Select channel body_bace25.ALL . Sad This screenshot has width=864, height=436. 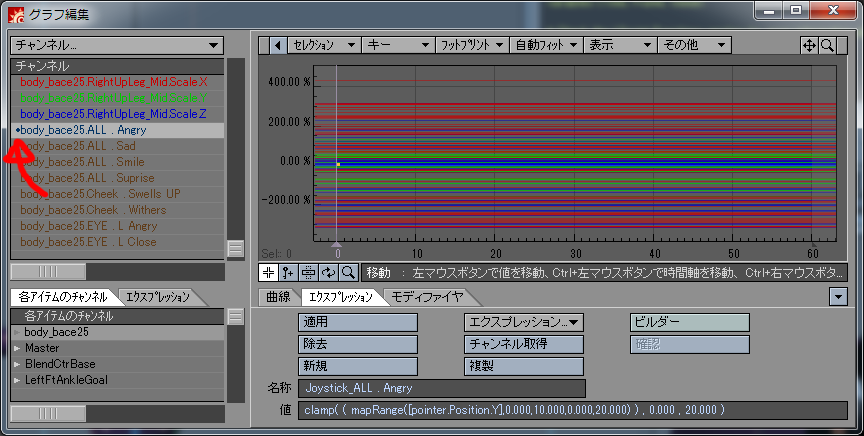tap(117, 146)
